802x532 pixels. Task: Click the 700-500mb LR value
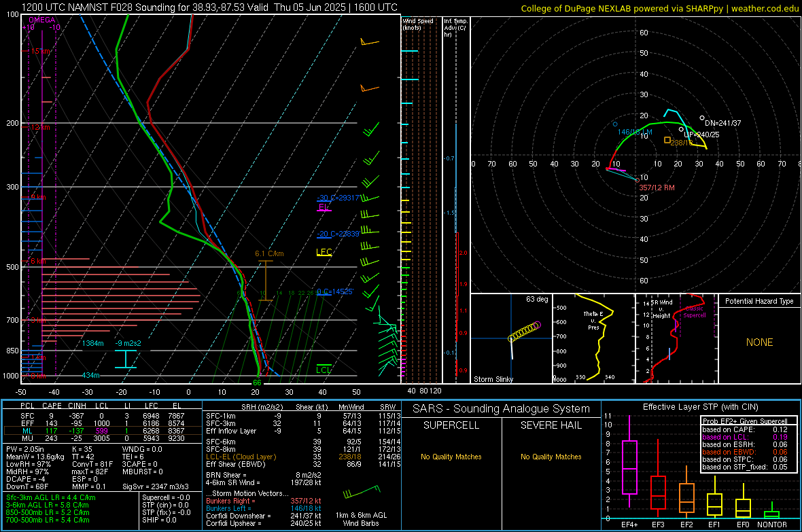[x=48, y=520]
